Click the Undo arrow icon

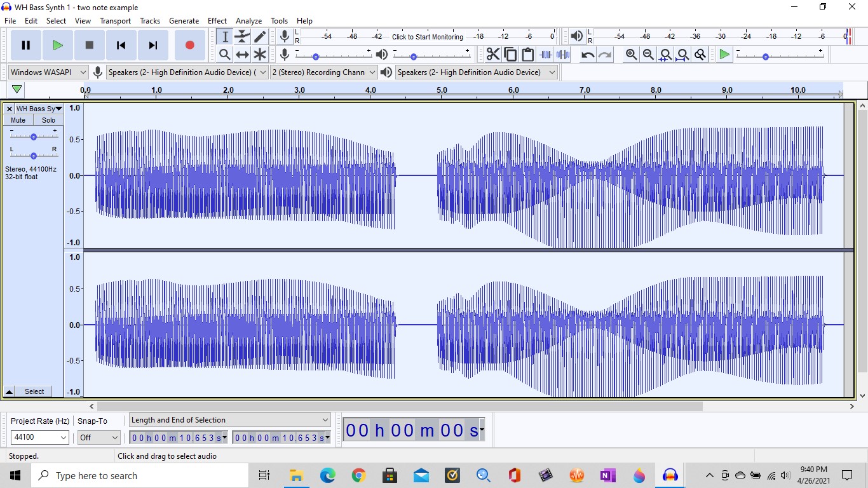(x=588, y=55)
